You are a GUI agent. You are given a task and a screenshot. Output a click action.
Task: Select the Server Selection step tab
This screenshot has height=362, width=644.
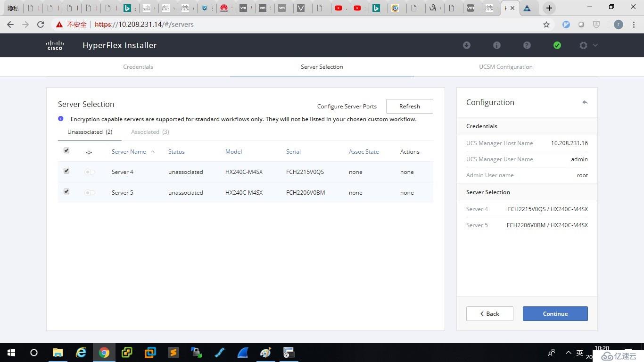coord(322,67)
